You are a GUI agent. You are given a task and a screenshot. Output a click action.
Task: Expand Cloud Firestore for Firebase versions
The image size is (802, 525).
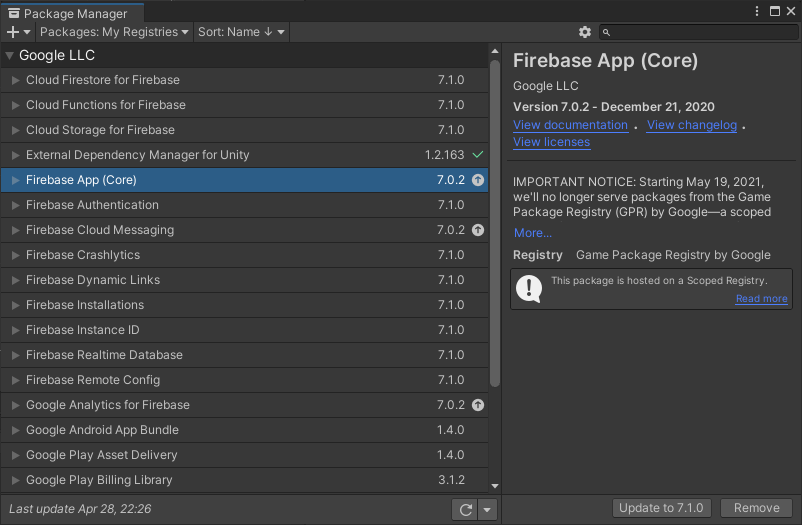point(15,80)
